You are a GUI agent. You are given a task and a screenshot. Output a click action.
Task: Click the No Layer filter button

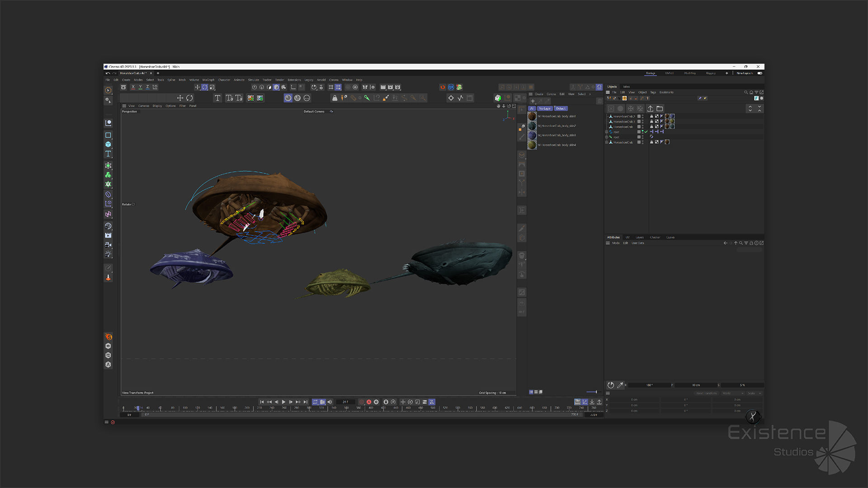coord(544,108)
